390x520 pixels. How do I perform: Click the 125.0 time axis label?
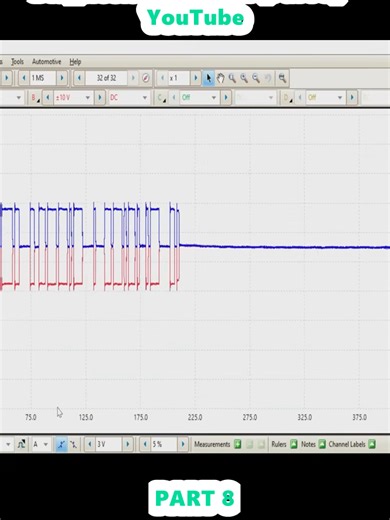click(86, 417)
